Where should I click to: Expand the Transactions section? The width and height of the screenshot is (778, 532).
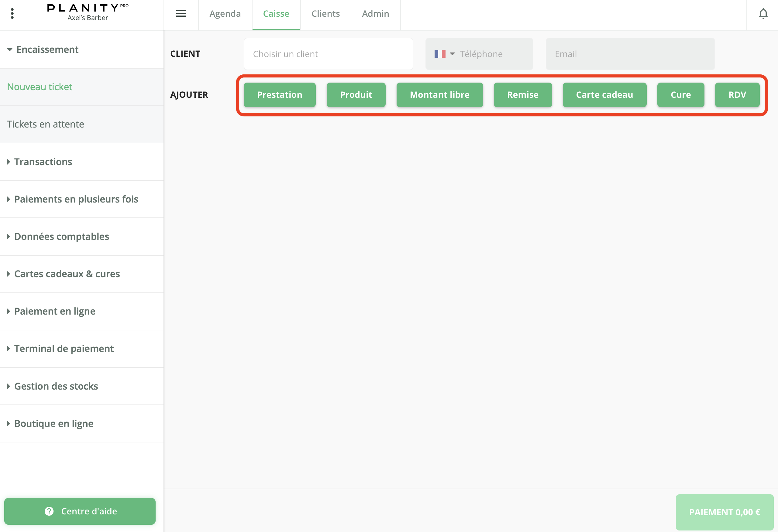coord(43,162)
